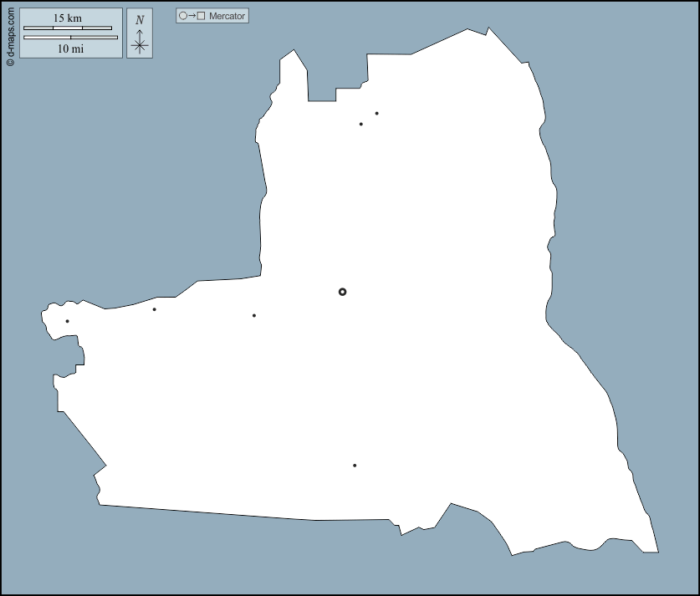The image size is (700, 596).
Task: Select the city dot just west of the ringed marker
Action: pyautogui.click(x=254, y=315)
